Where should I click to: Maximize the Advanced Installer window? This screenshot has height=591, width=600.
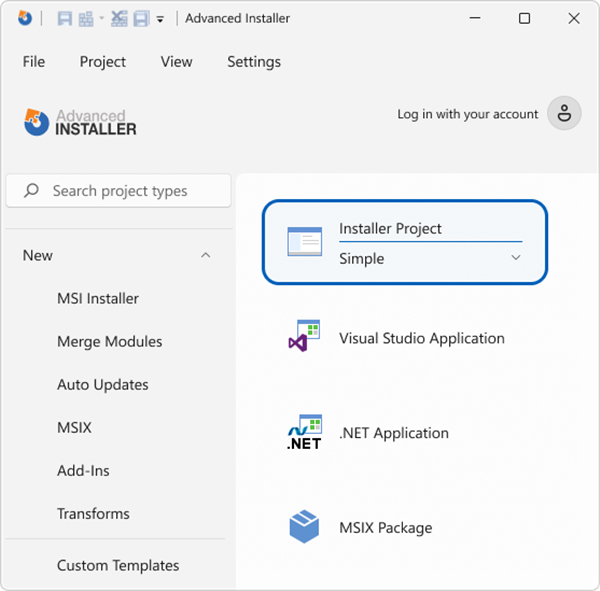pos(524,18)
